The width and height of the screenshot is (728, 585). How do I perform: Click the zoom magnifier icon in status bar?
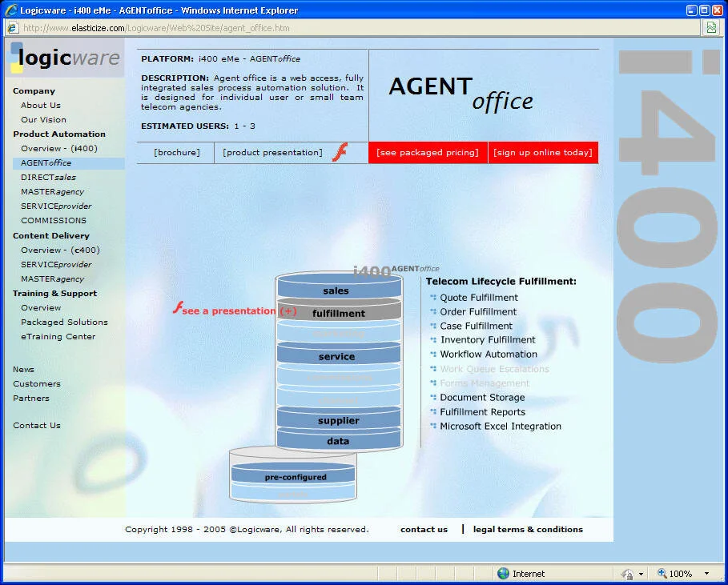click(x=662, y=573)
